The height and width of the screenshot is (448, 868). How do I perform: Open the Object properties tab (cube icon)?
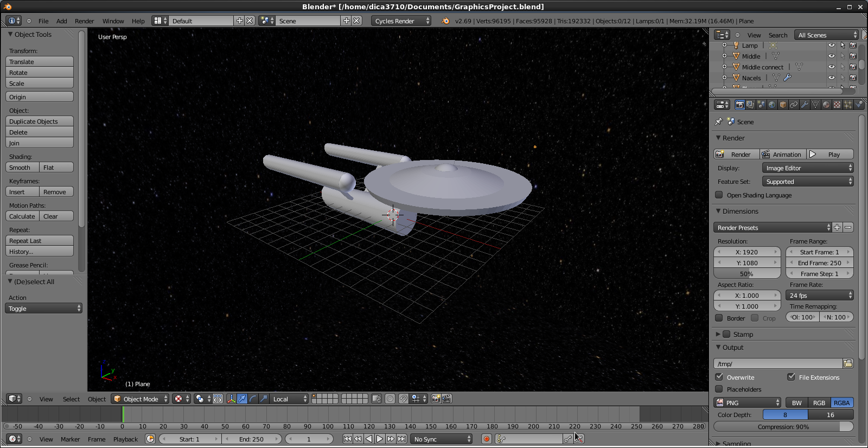pyautogui.click(x=783, y=105)
